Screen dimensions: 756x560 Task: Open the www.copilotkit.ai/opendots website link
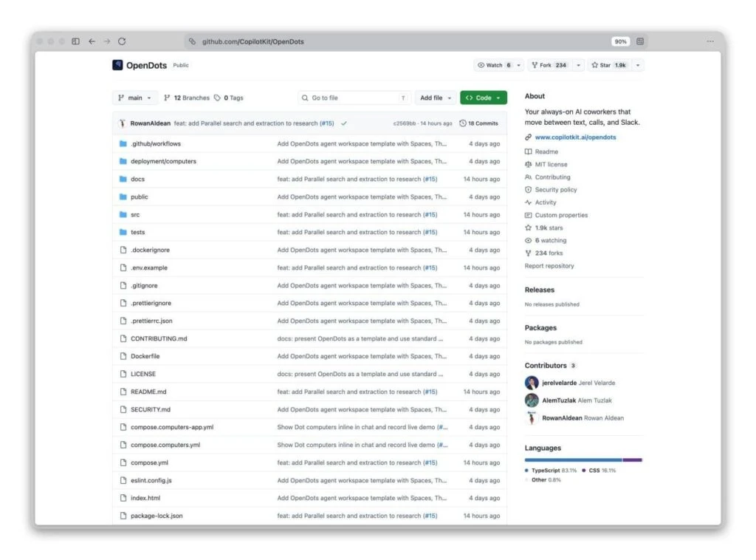[x=576, y=137]
